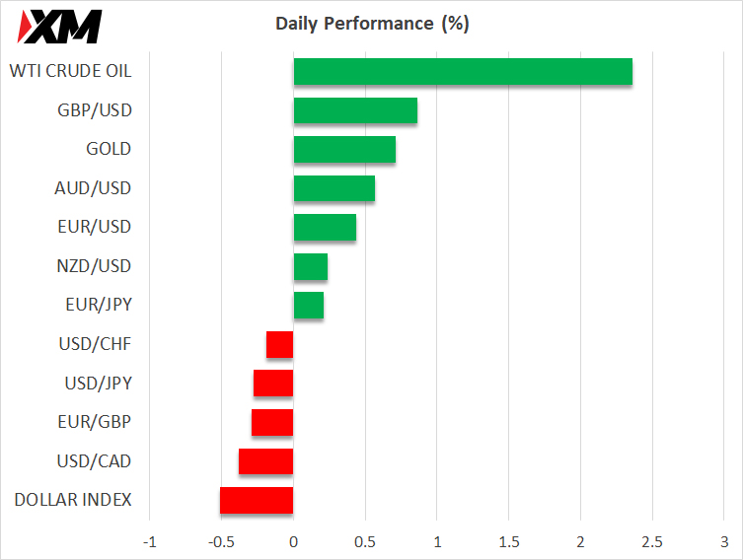Image resolution: width=743 pixels, height=560 pixels.
Task: Select the USD/JPY red bar
Action: tap(273, 384)
